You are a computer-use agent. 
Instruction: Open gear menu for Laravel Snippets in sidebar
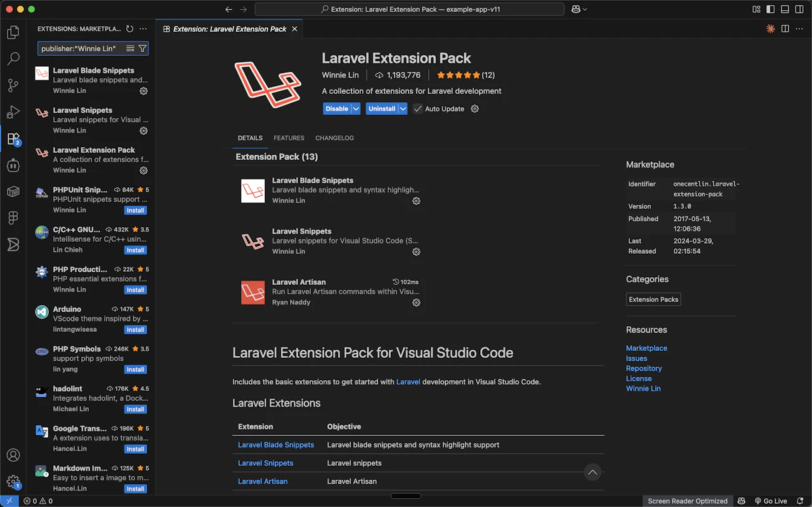[143, 131]
